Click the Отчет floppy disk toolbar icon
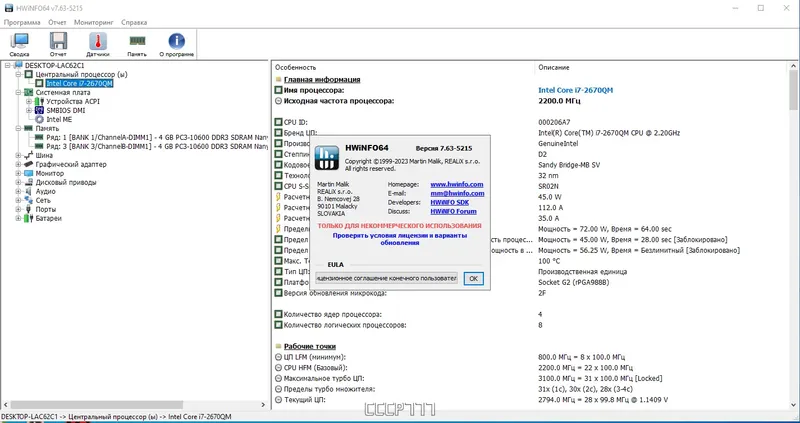The image size is (800, 423). coord(58,41)
